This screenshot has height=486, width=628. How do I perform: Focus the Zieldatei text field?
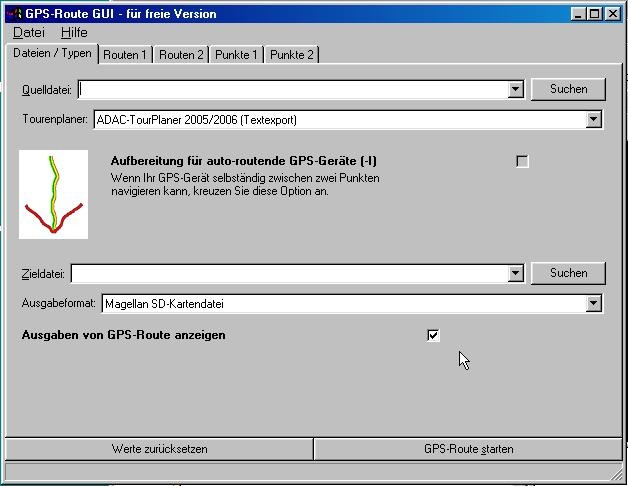pyautogui.click(x=290, y=274)
